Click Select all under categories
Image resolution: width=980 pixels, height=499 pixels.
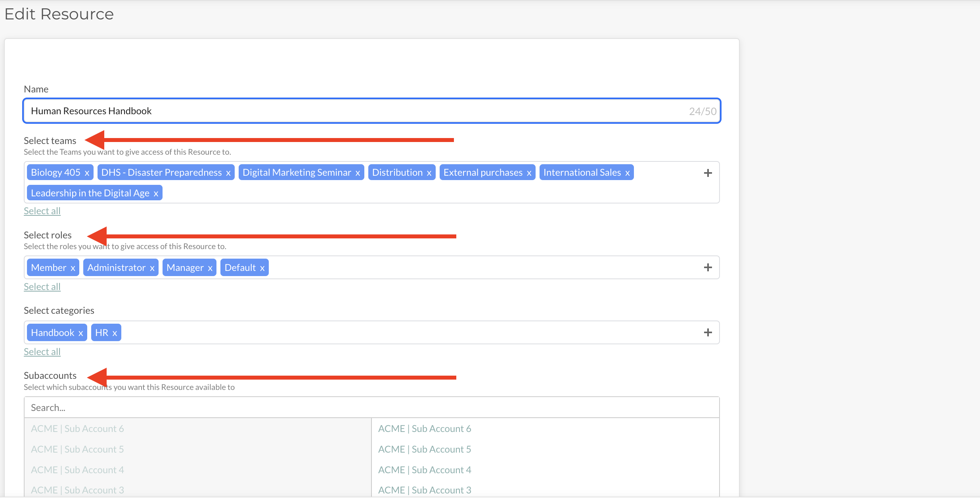click(x=42, y=352)
